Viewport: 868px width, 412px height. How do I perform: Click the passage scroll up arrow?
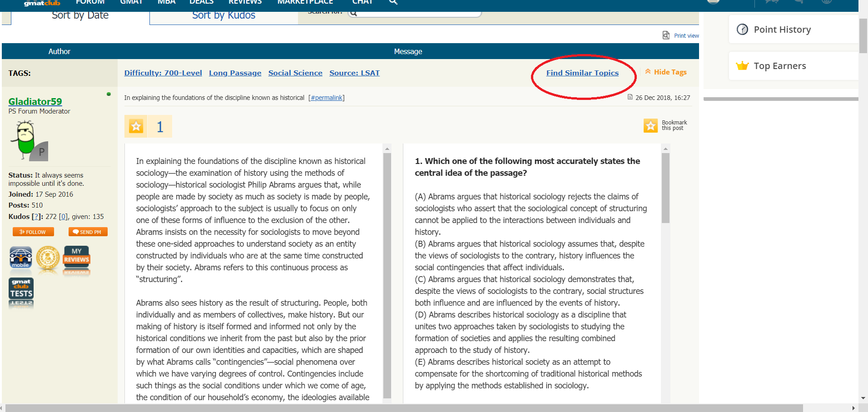(x=387, y=149)
